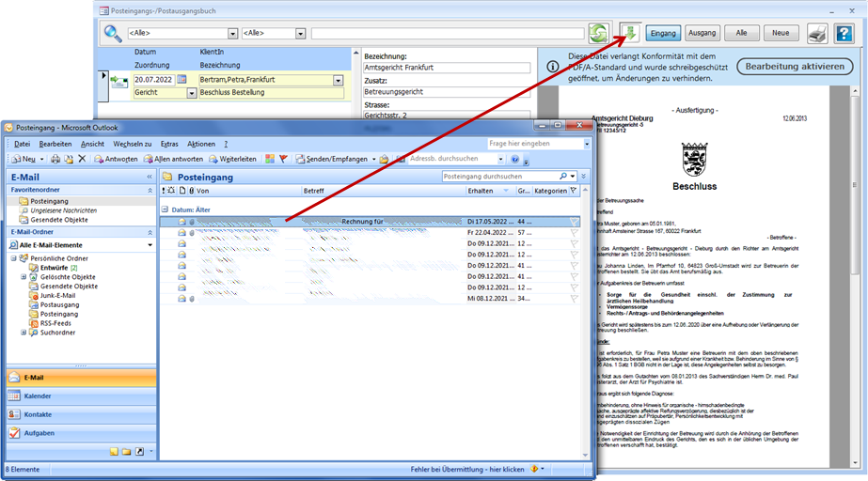The height and width of the screenshot is (481, 868).
Task: Click the delete X icon in Outlook toolbar
Action: (x=82, y=159)
